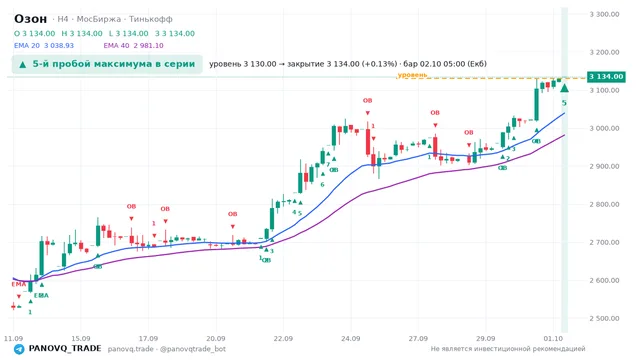Click the open value 'O 3 134.00'

click(x=34, y=33)
